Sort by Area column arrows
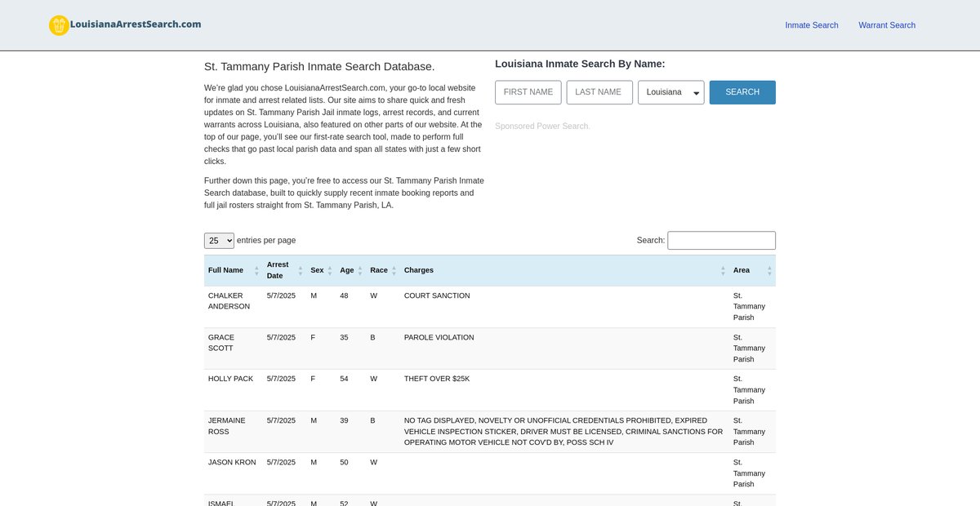 (x=768, y=270)
